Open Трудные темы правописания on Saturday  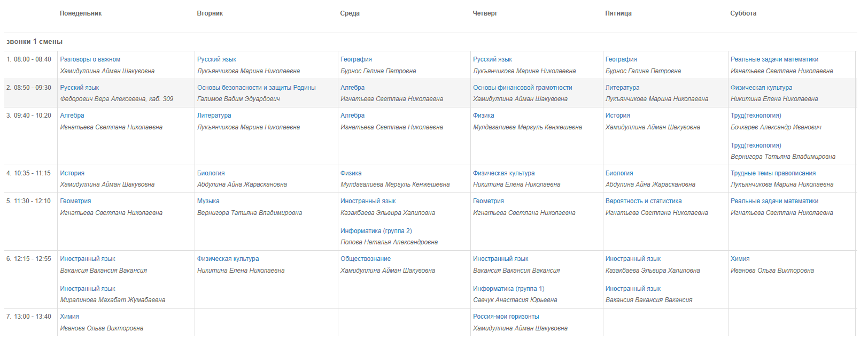point(773,173)
